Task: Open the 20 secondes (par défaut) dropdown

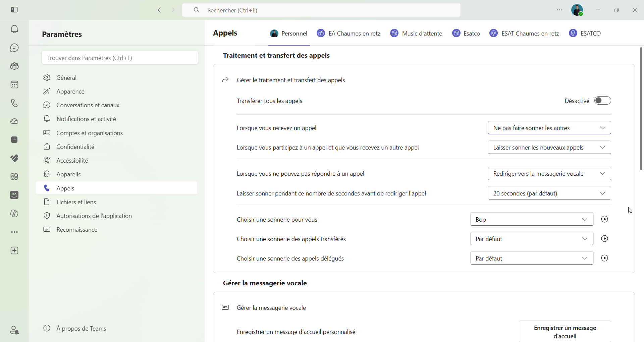Action: click(x=549, y=193)
